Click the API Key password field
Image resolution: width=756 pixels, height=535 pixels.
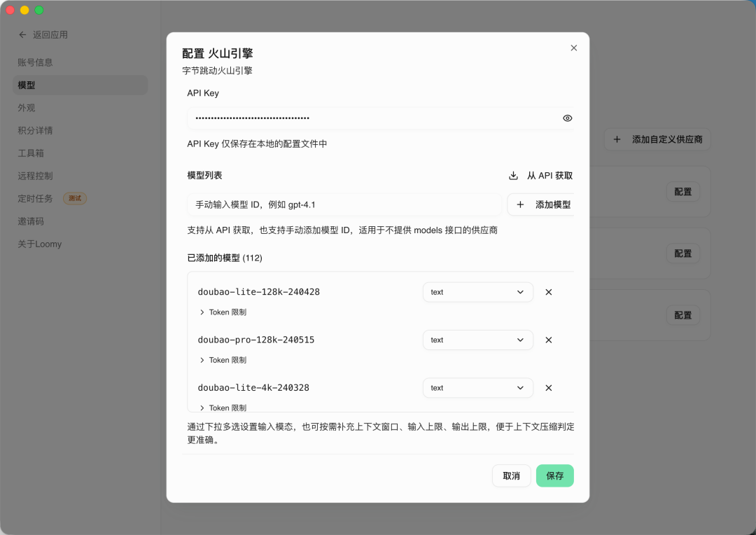(x=380, y=118)
